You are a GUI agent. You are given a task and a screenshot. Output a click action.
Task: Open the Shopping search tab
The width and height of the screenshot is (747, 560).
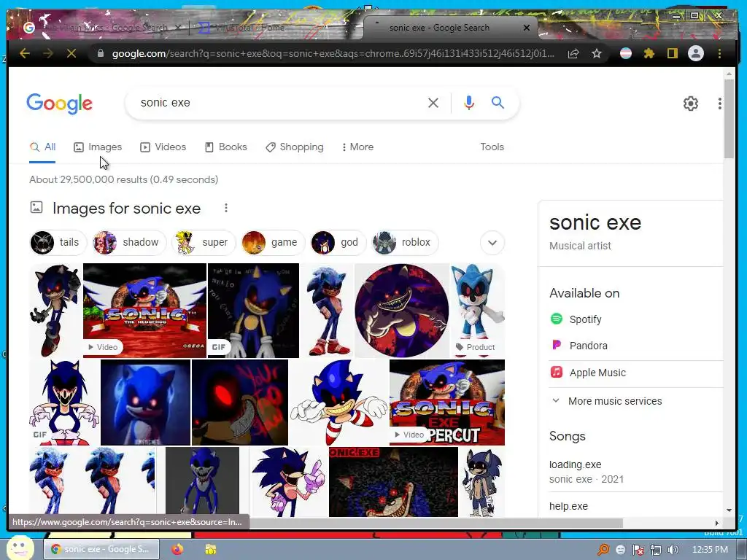pos(295,147)
